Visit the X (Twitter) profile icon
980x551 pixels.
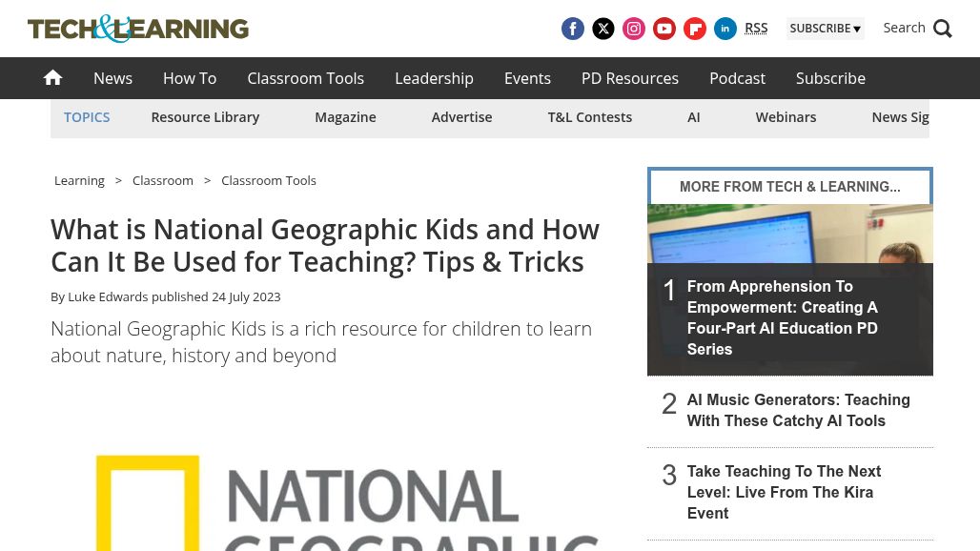[x=602, y=29]
